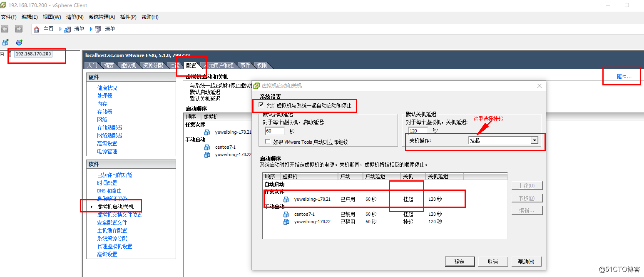644x277 pixels.
Task: Click the 已启用 cell of yuweibing-170.21
Action: pyautogui.click(x=348, y=199)
